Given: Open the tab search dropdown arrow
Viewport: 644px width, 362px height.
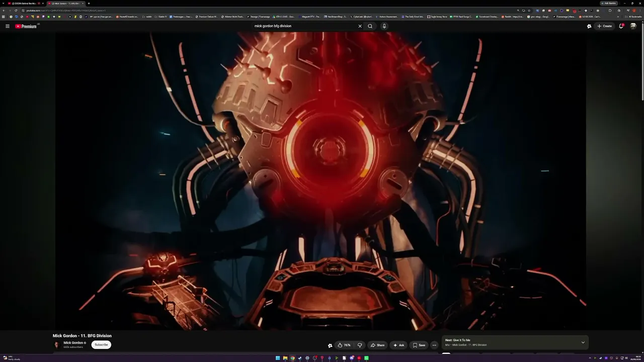Looking at the screenshot, I should pos(3,4).
